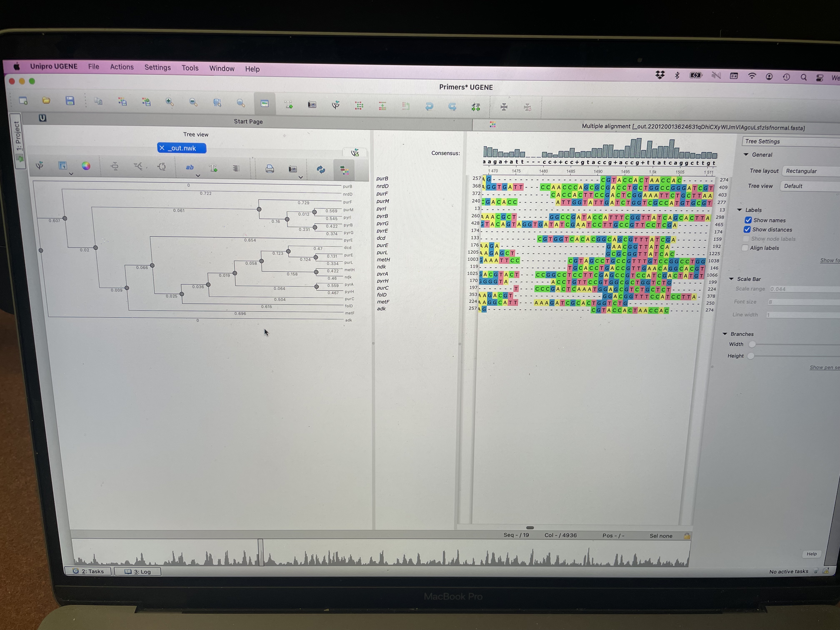Click the zoom in magnifier icon
This screenshot has width=840, height=630.
pyautogui.click(x=169, y=102)
